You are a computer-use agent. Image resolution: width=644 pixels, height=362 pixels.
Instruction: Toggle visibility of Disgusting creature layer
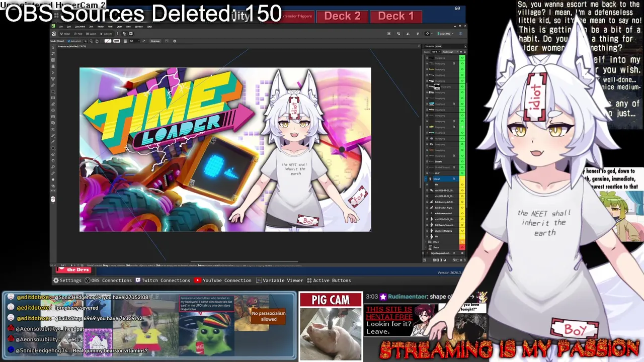462,253
